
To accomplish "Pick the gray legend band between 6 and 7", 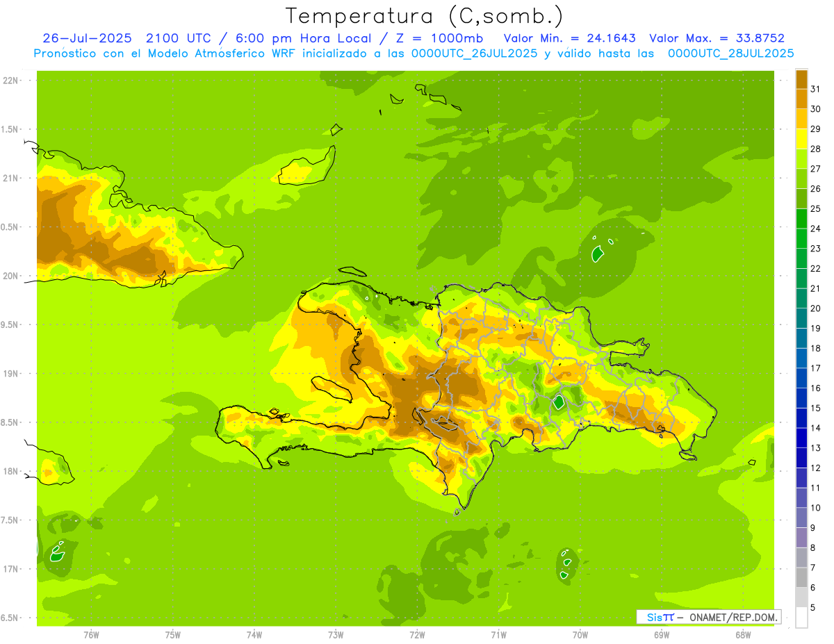I will click(801, 577).
